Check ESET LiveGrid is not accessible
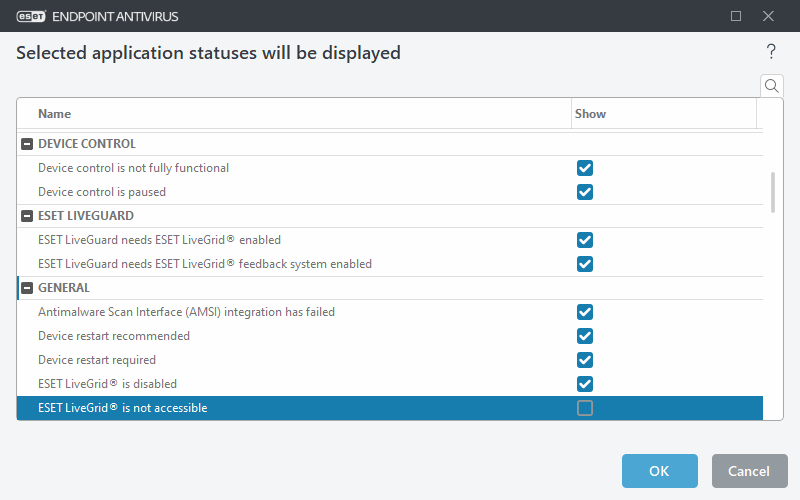This screenshot has width=800, height=500. coord(585,408)
